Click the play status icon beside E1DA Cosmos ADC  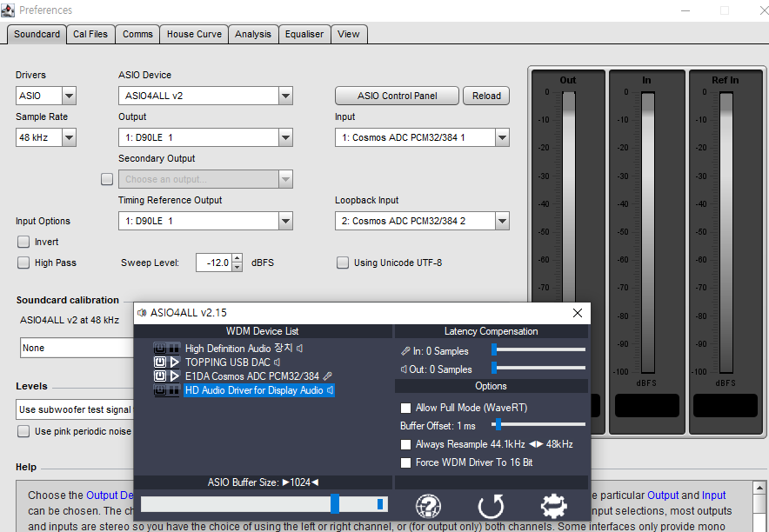pyautogui.click(x=174, y=376)
